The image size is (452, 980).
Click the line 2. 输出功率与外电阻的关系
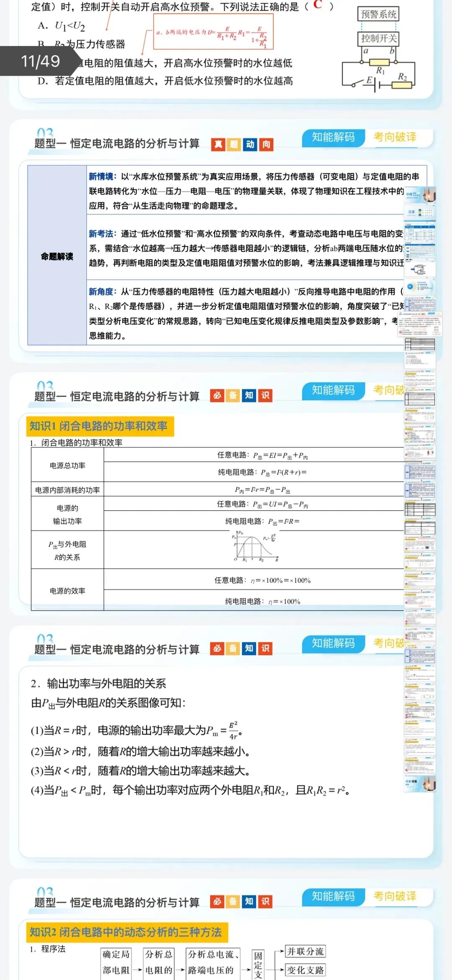point(98,684)
